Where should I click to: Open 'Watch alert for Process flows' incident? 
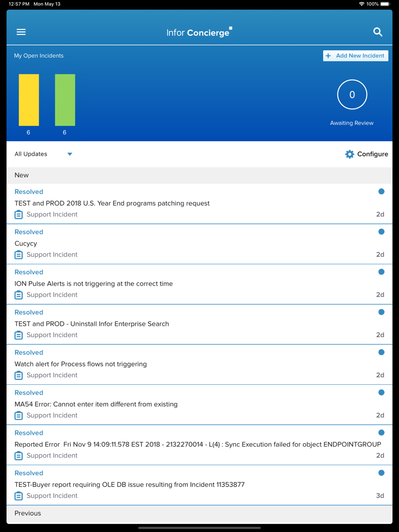[81, 364]
